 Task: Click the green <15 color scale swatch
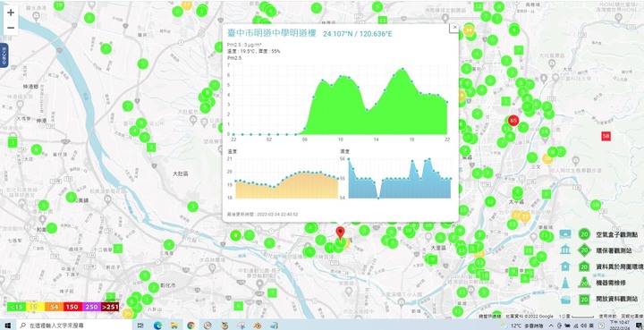click(16, 307)
